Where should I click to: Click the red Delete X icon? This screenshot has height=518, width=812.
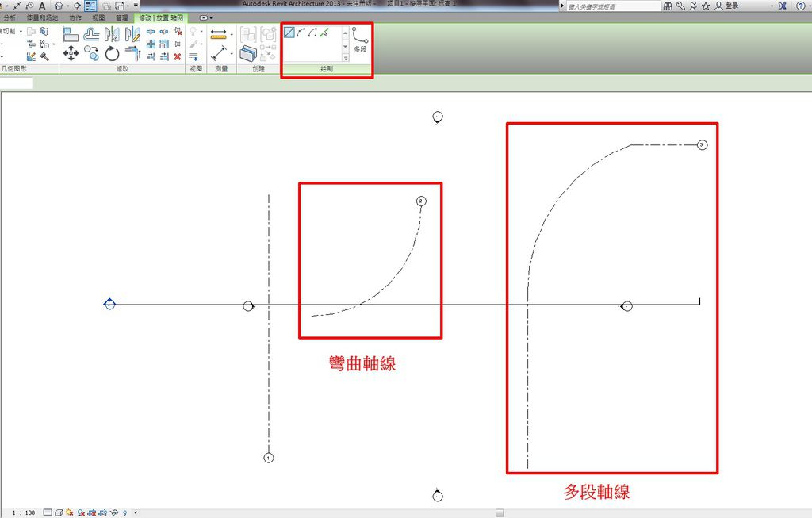tap(177, 56)
